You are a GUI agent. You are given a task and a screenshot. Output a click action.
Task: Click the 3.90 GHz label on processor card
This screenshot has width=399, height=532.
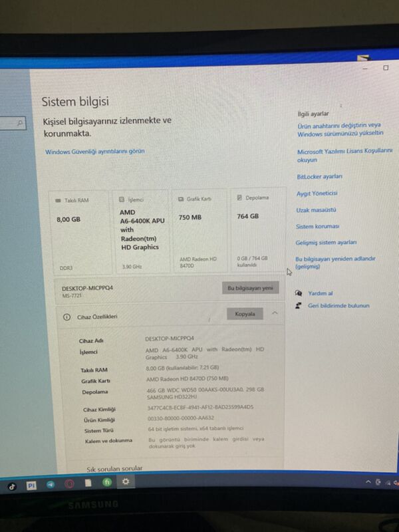click(132, 267)
